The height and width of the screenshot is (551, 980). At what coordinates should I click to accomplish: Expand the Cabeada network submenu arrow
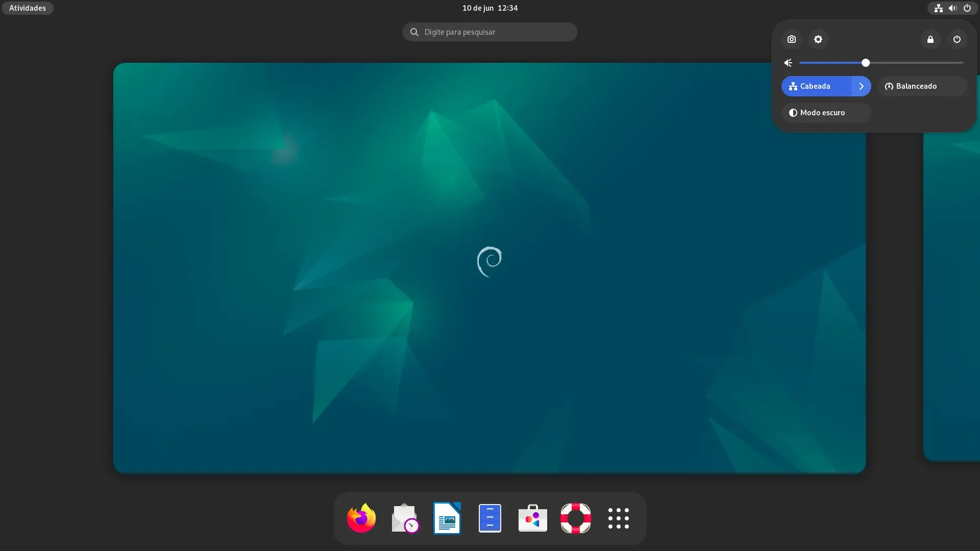(862, 86)
